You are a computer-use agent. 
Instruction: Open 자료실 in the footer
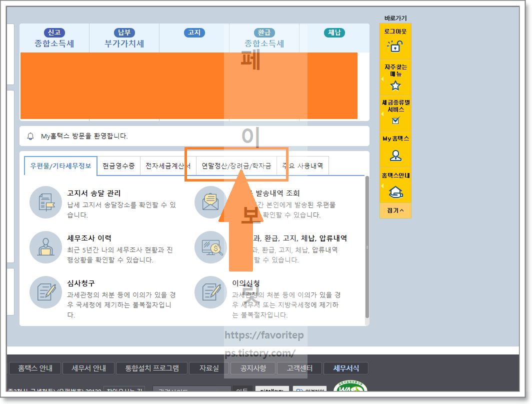click(x=209, y=368)
